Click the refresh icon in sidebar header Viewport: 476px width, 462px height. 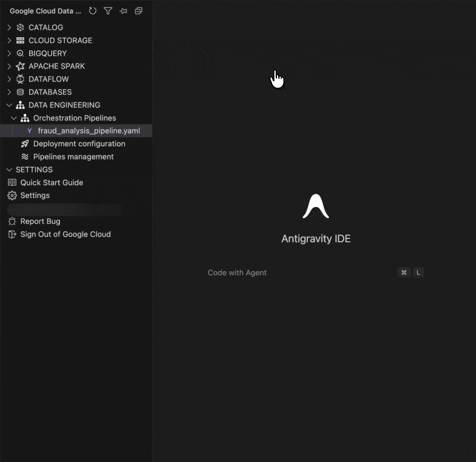click(x=92, y=11)
